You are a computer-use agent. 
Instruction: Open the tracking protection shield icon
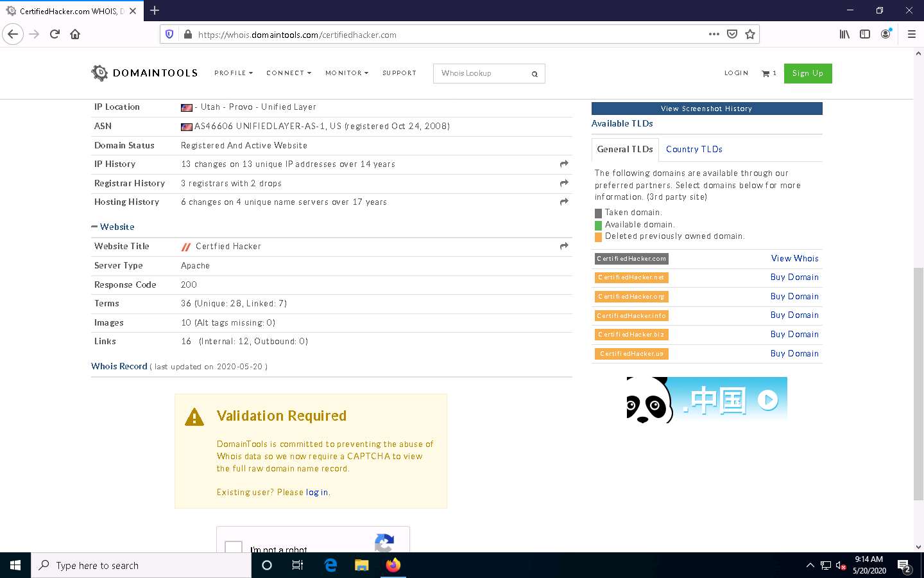click(169, 35)
